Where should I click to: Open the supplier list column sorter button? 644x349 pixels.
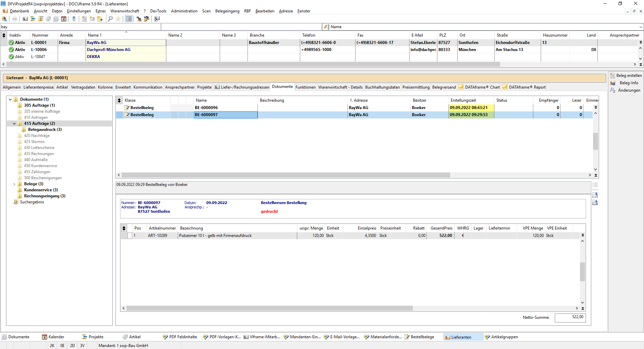tap(4, 35)
